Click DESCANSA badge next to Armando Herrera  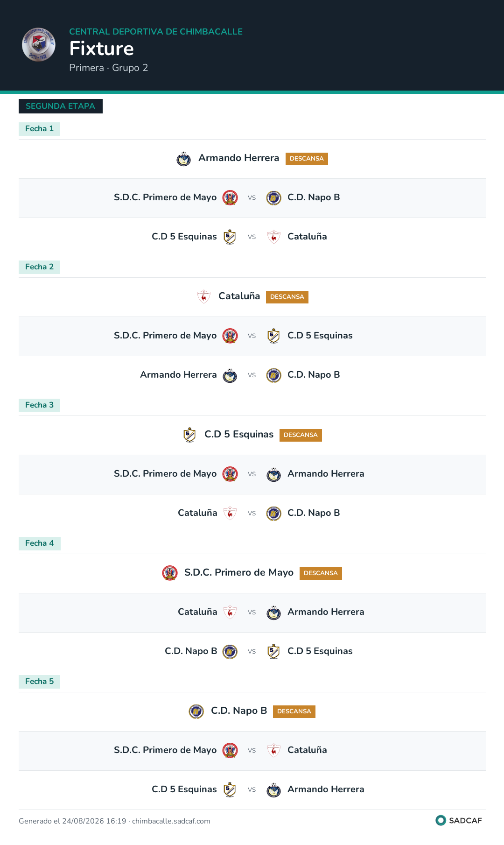point(307,159)
